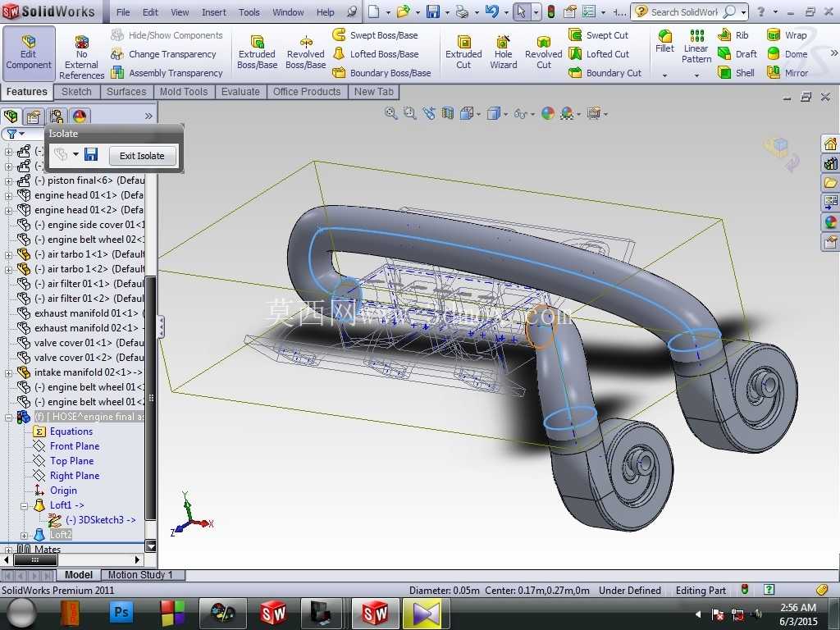Select the Lofted Cut tool
The height and width of the screenshot is (630, 840).
click(x=598, y=54)
